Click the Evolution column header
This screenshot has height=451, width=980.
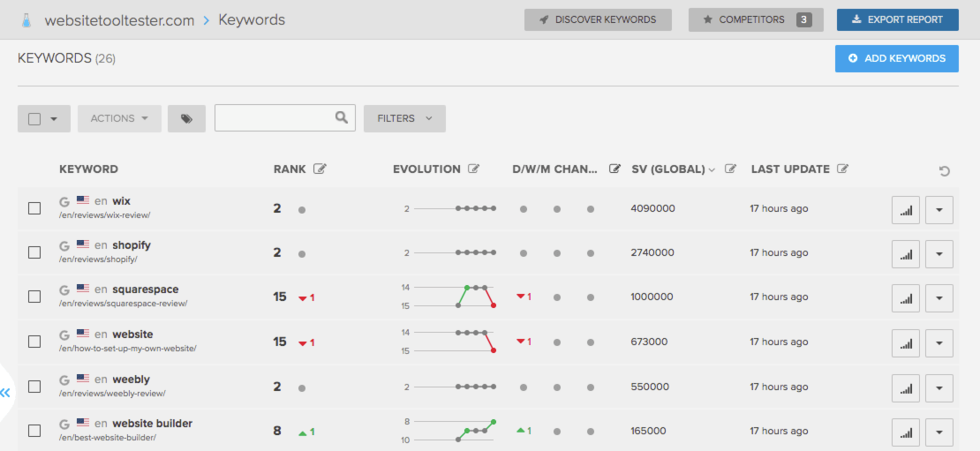point(427,169)
